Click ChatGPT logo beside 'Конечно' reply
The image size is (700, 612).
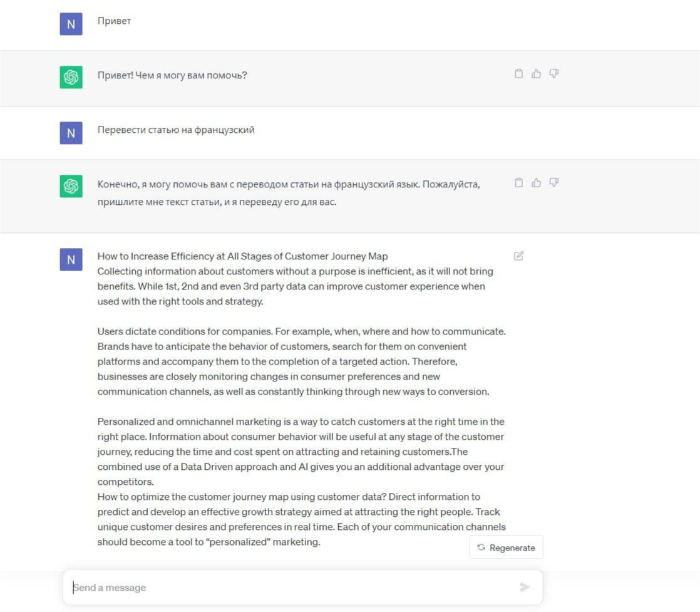point(71,186)
